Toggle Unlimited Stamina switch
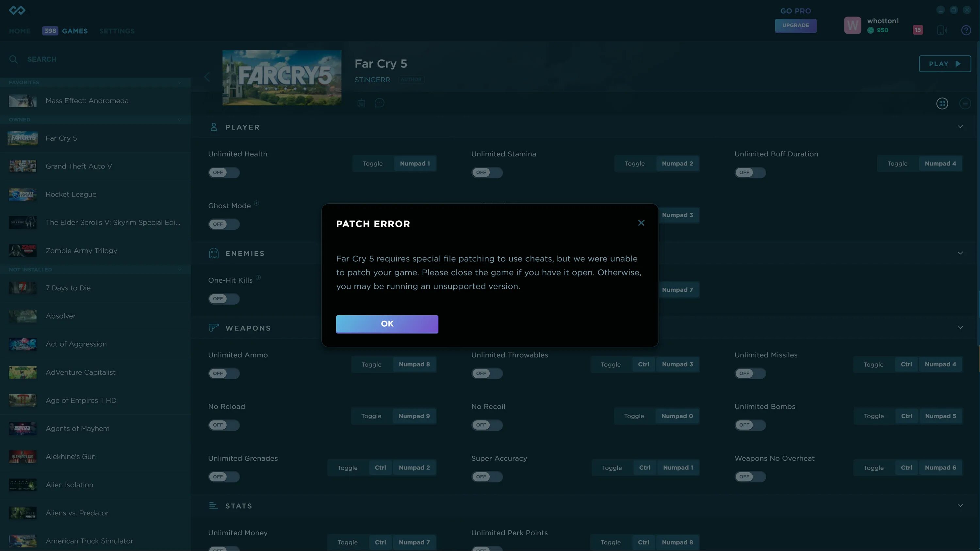Screen dimensions: 980x551 click(487, 173)
